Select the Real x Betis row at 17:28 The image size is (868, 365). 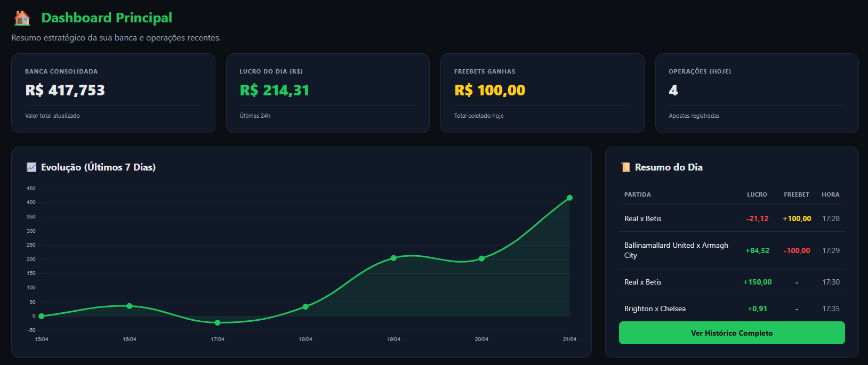pyautogui.click(x=732, y=218)
